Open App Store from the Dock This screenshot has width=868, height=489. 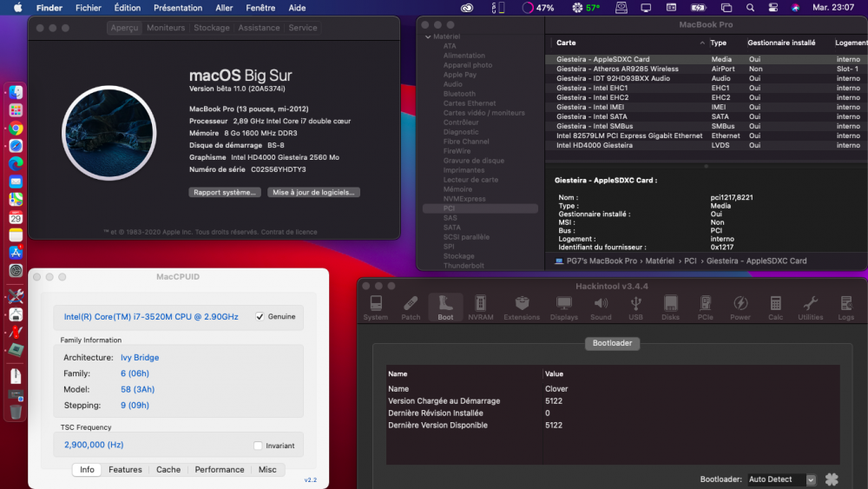point(16,252)
